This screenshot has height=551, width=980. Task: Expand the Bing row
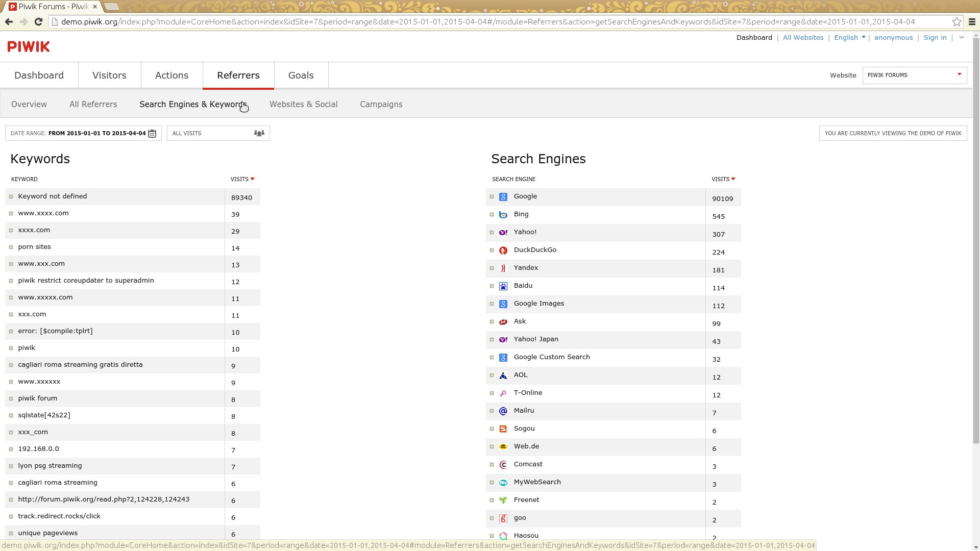(x=492, y=215)
